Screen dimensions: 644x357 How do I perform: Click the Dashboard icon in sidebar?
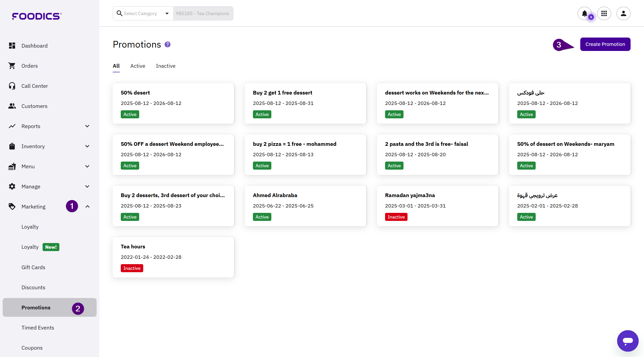point(12,46)
